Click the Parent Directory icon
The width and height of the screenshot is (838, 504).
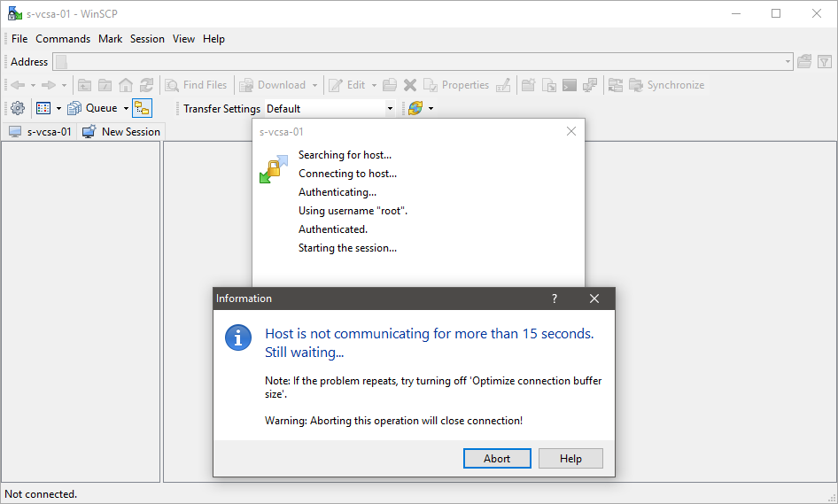[84, 85]
